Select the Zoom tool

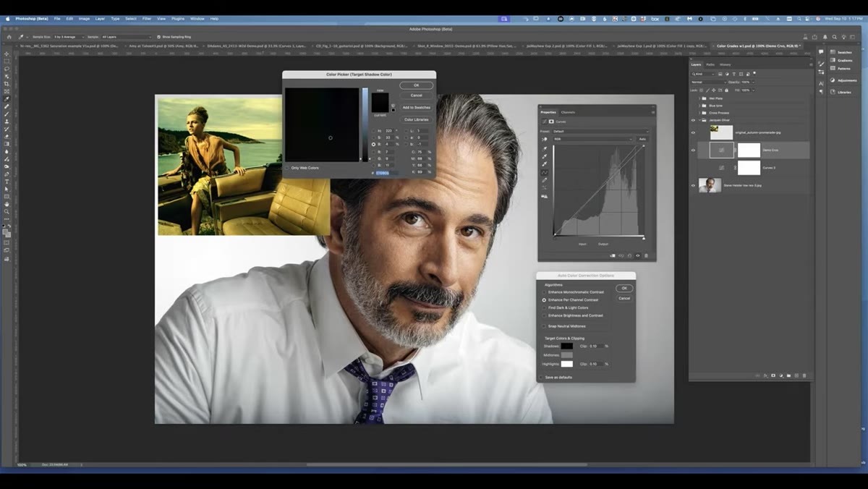pyautogui.click(x=7, y=211)
